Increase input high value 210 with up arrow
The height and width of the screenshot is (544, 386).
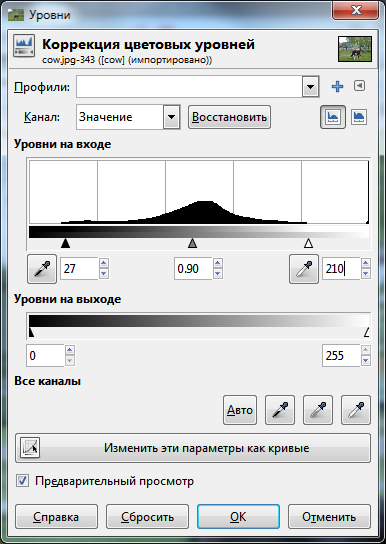click(x=366, y=263)
